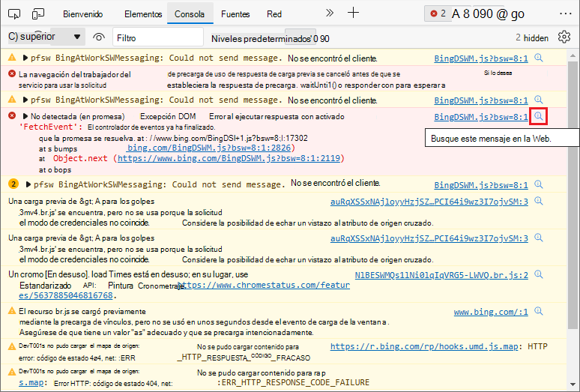The image size is (580, 392).
Task: Open the s.map link in last warning
Action: tap(31, 383)
